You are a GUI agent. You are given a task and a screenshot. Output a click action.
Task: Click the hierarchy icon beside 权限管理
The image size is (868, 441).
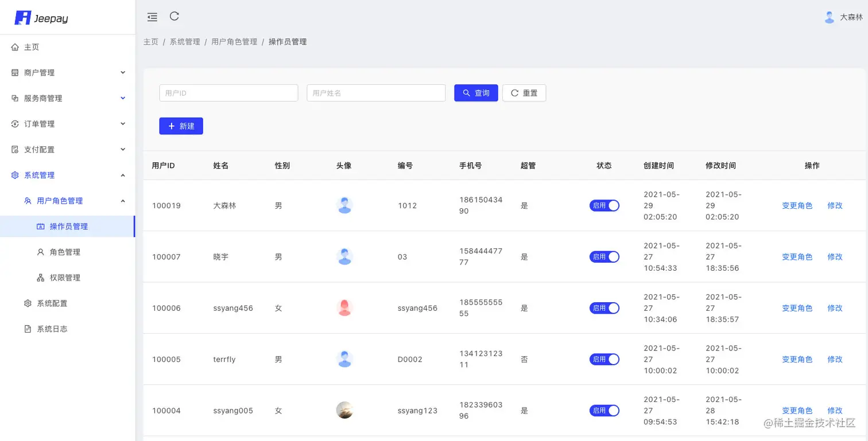click(41, 278)
